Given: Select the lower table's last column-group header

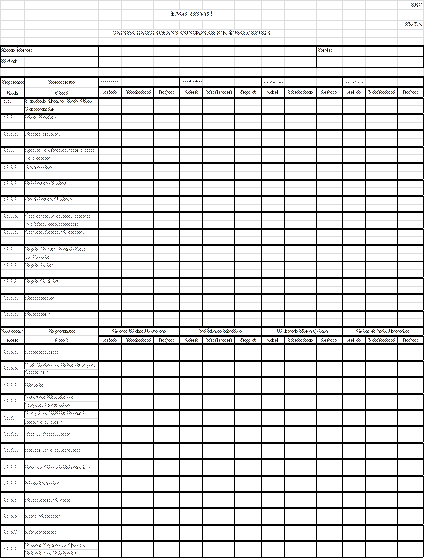Looking at the screenshot, I should tap(383, 331).
